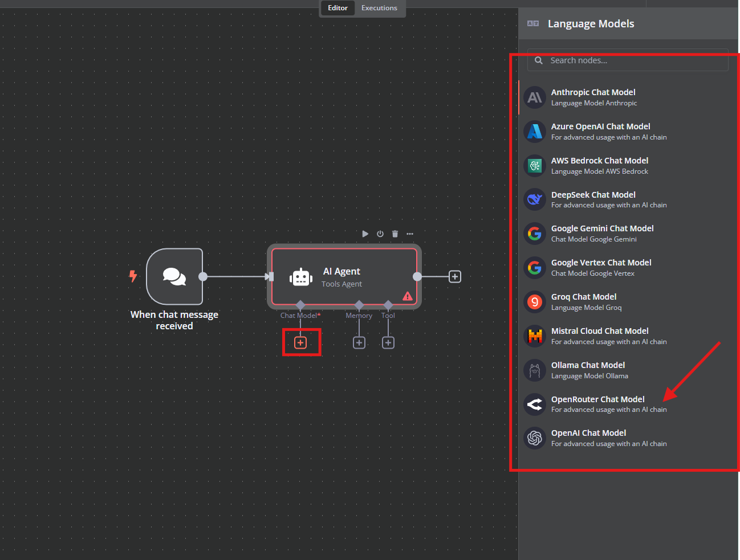Select Mistral Cloud Chat Model entry
The image size is (740, 560).
pyautogui.click(x=628, y=336)
